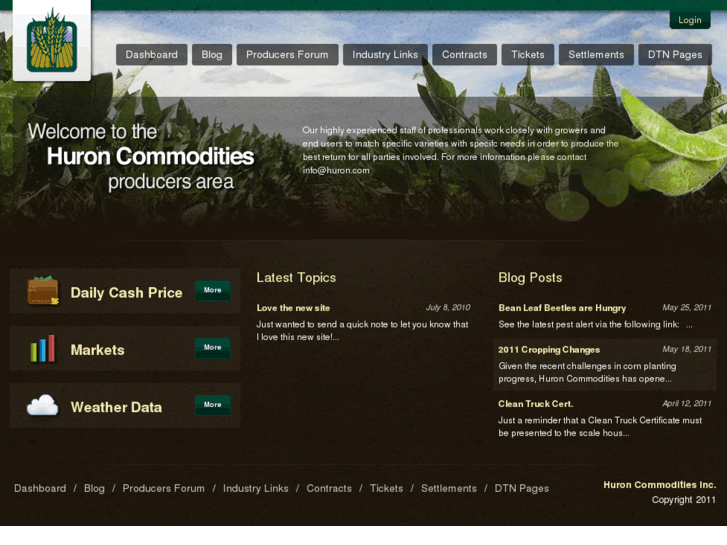Screen dimensions: 727x545
Task: Select Industry Links in top navigation
Action: point(385,55)
